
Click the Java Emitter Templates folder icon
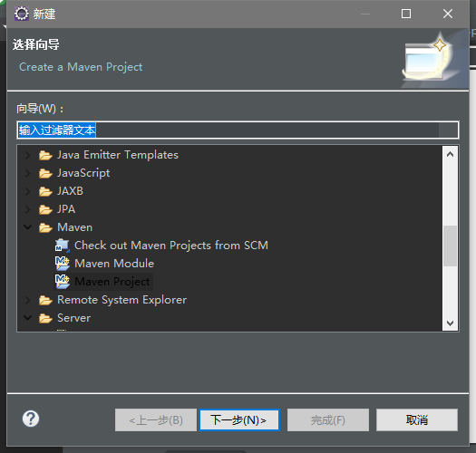[45, 155]
